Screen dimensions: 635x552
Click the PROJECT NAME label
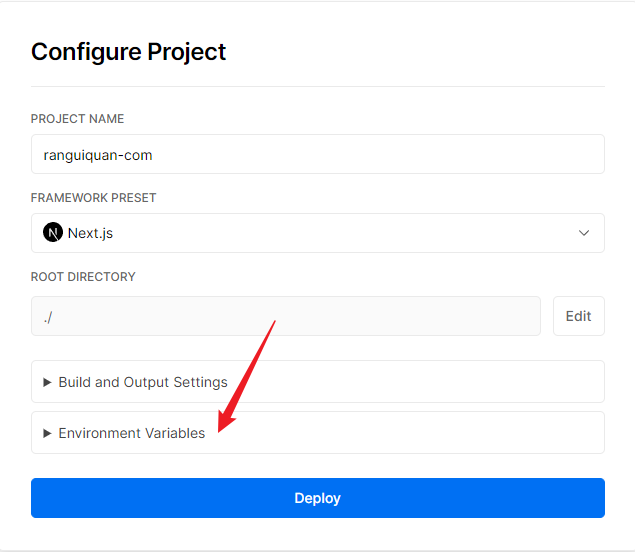pyautogui.click(x=78, y=119)
